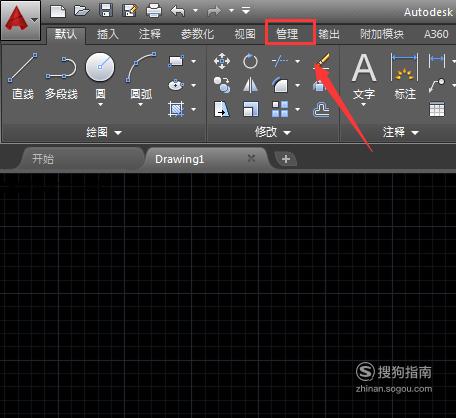The height and width of the screenshot is (418, 456).
Task: Select the Scale tool
Action: [x=250, y=109]
